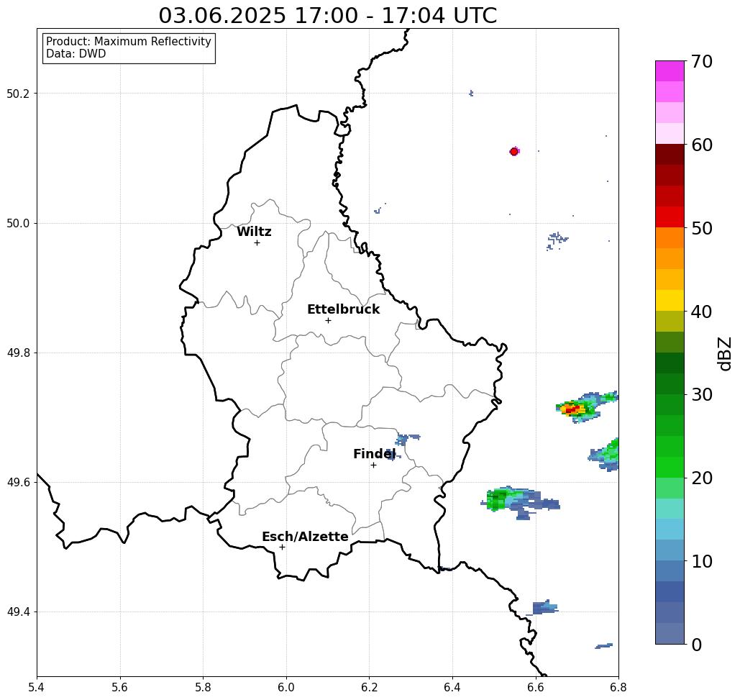Click the red-orange storm core near 6.7 longitude
This screenshot has height=700, width=740.
572,409
